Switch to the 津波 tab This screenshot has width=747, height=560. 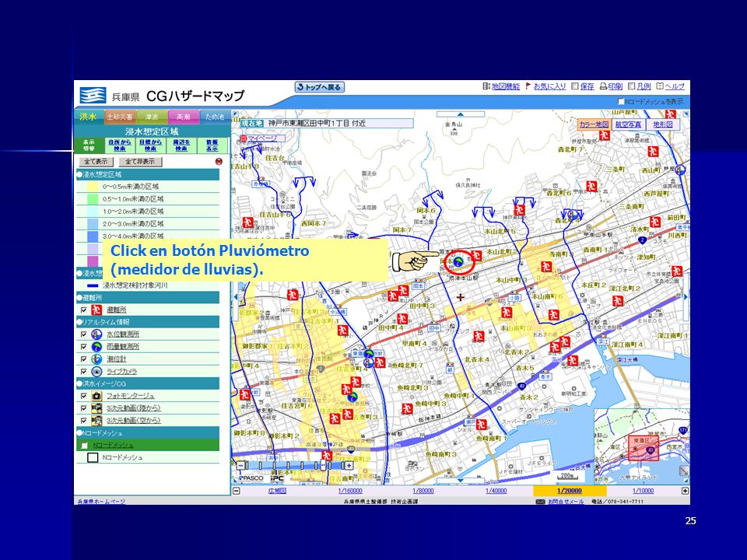(x=152, y=117)
